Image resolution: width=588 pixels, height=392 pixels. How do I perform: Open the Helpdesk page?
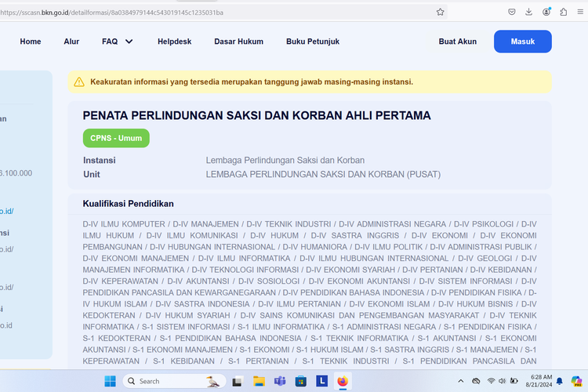point(174,42)
